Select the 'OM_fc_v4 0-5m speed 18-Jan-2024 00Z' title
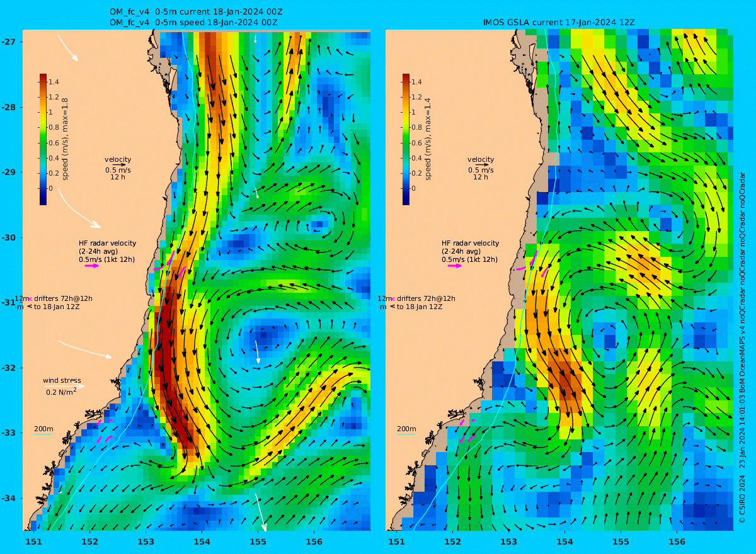Image resolution: width=756 pixels, height=554 pixels. click(193, 22)
